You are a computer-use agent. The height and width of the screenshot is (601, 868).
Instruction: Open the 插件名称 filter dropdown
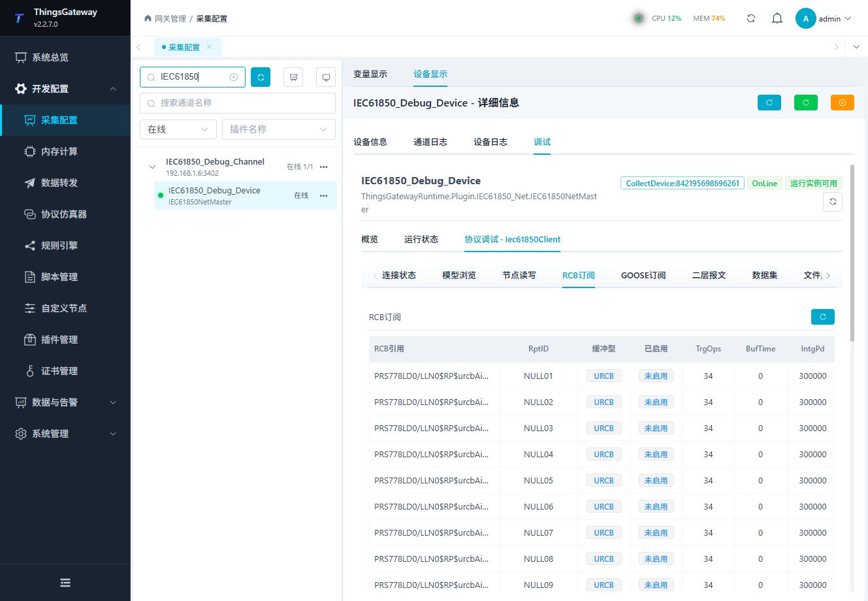pyautogui.click(x=279, y=129)
